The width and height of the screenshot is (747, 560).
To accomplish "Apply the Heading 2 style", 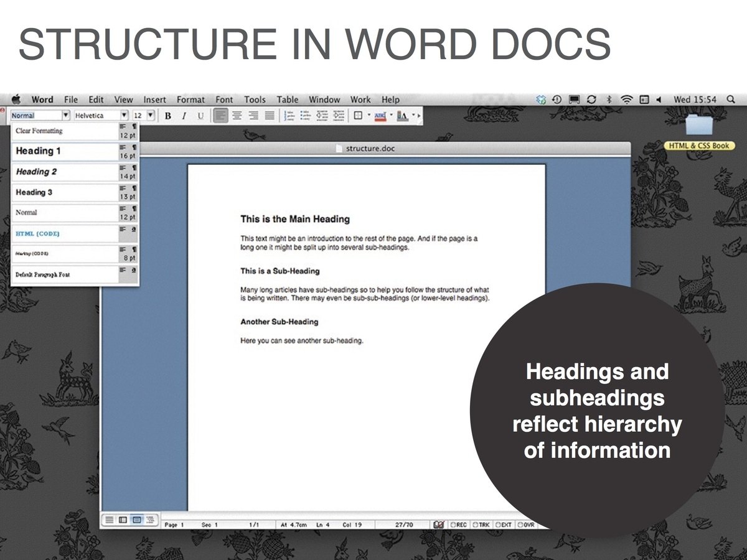I will tap(75, 172).
